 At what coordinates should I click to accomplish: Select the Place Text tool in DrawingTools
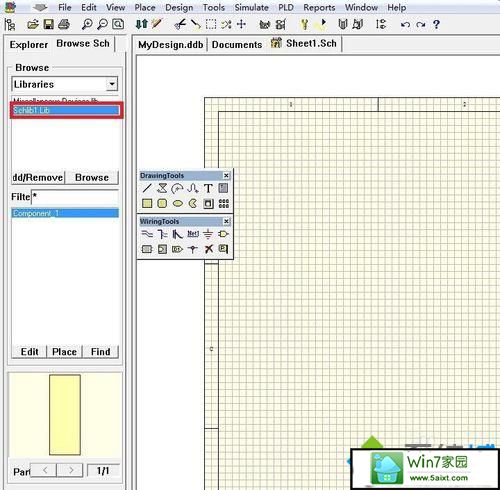[208, 188]
